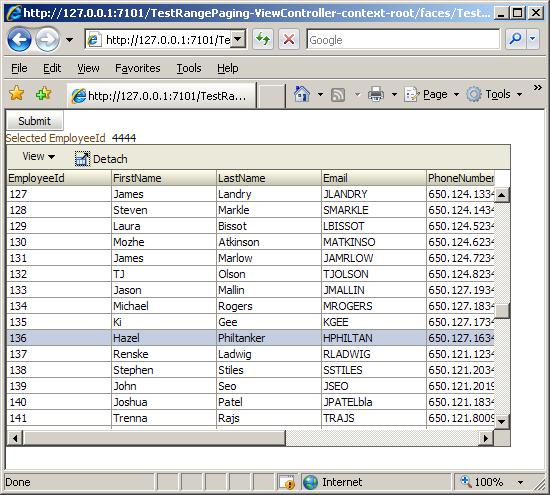Click horizontal scrollbar right arrow
This screenshot has height=495, width=550.
pos(486,438)
